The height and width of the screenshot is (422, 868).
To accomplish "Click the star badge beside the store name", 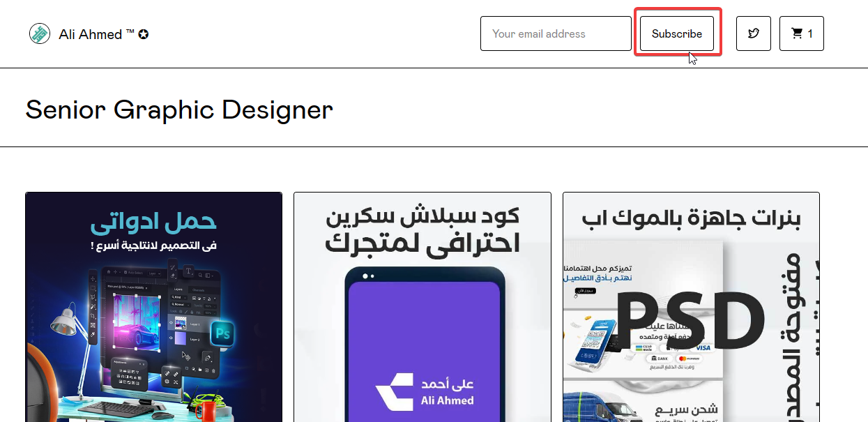I will point(143,33).
